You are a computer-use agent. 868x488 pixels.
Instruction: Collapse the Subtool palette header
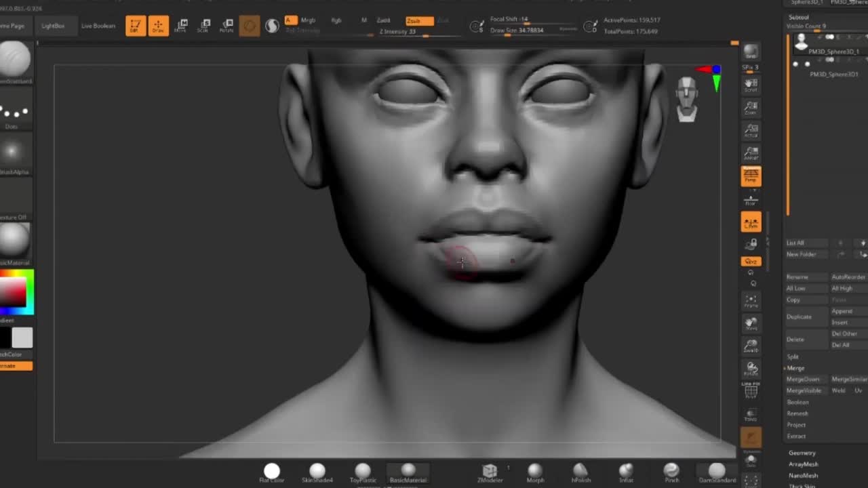(799, 17)
